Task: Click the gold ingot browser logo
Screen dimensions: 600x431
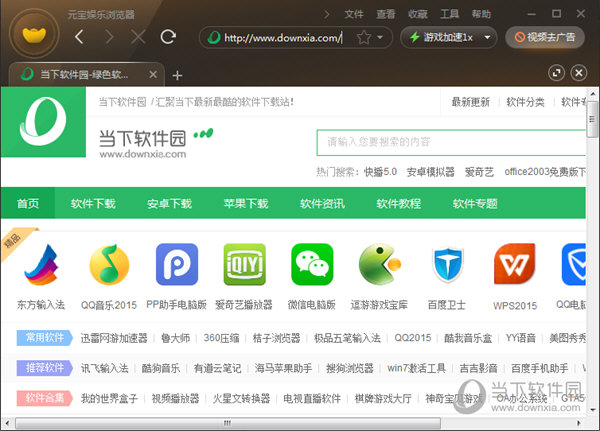Action: [x=34, y=34]
